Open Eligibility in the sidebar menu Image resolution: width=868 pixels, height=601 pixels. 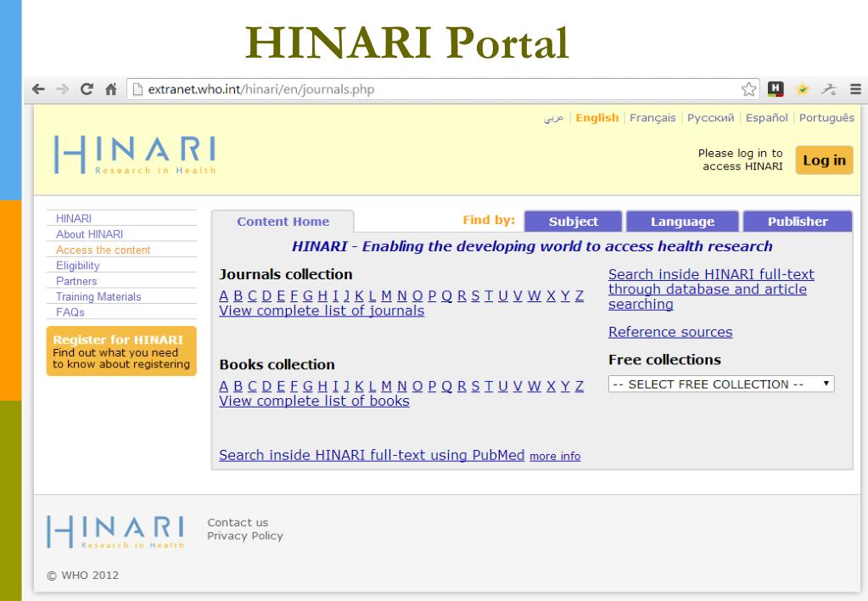[x=77, y=266]
